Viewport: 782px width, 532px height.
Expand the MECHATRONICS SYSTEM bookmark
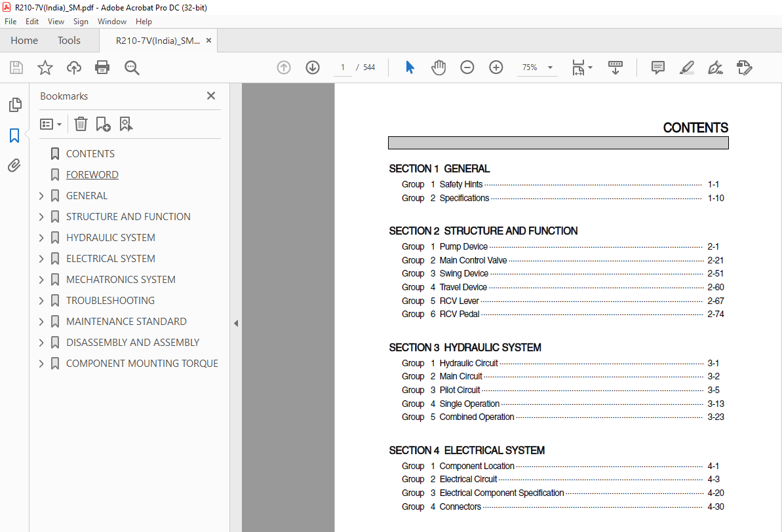coord(41,280)
